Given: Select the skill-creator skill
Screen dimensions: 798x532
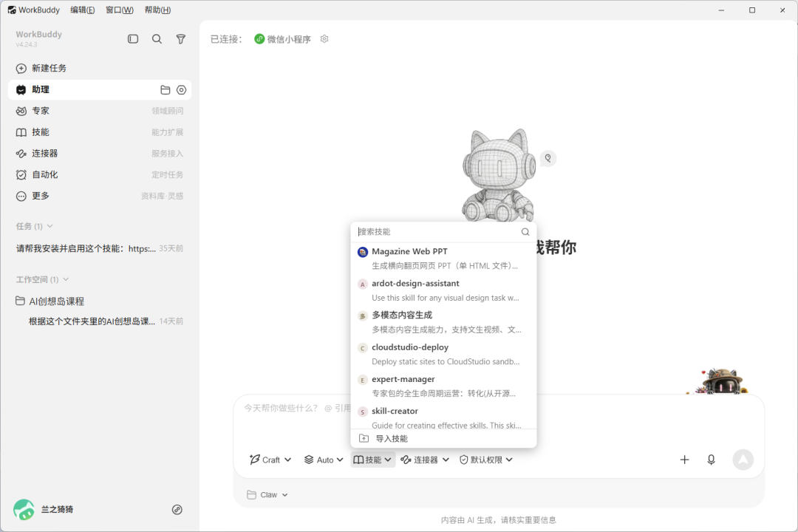Looking at the screenshot, I should click(x=444, y=417).
